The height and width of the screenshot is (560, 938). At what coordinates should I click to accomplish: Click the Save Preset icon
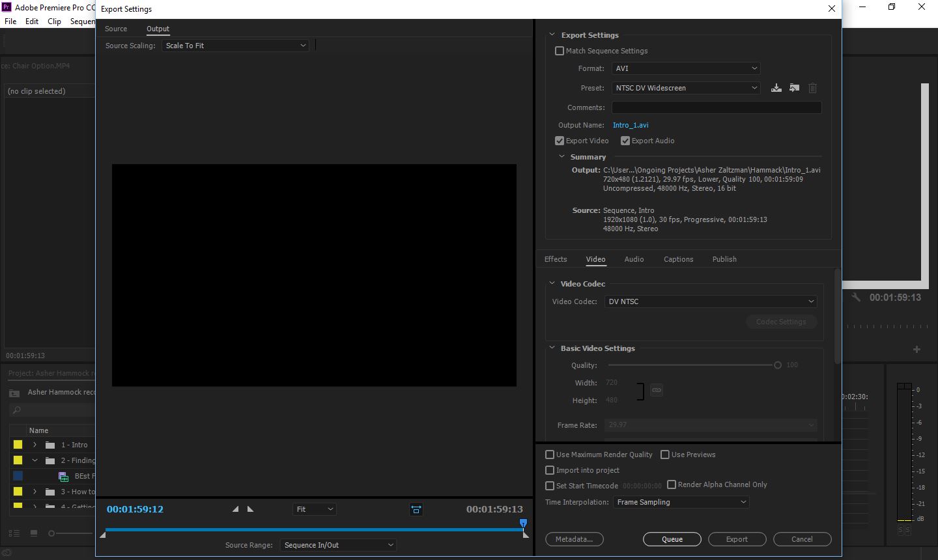pos(776,88)
